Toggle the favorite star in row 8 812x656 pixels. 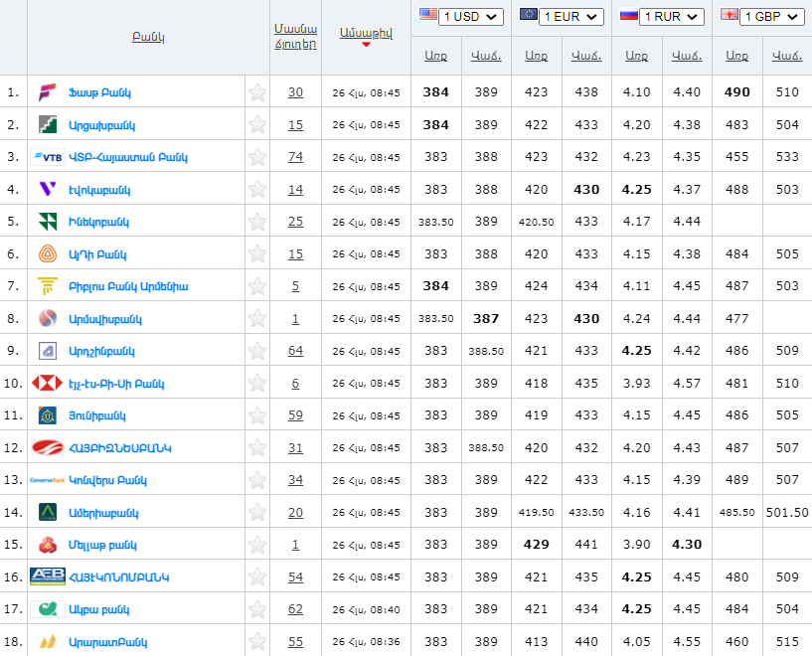click(x=257, y=318)
